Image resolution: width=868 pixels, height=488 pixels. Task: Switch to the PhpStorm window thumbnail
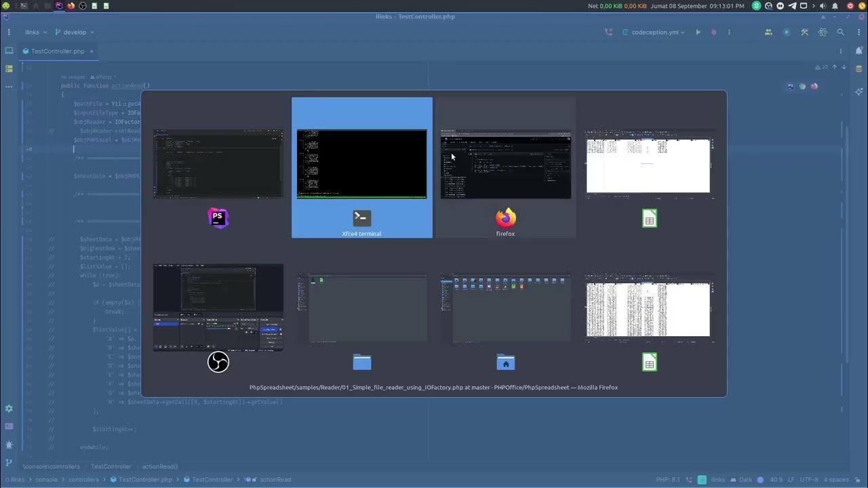click(218, 163)
